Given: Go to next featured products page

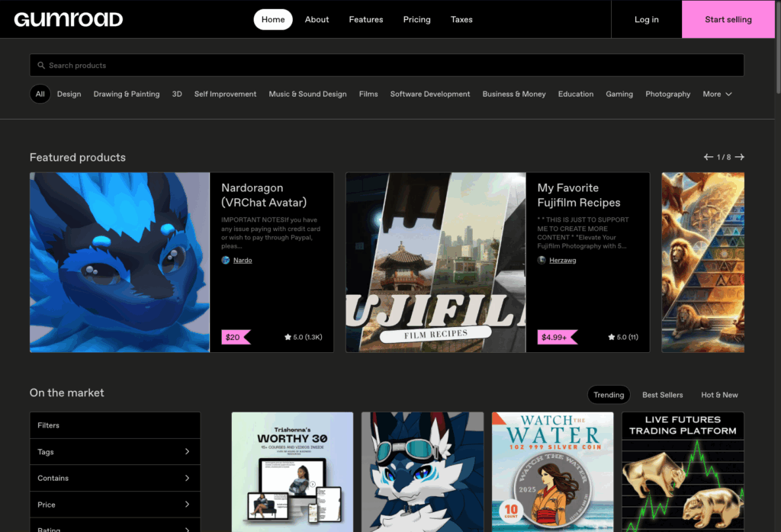Looking at the screenshot, I should (x=740, y=157).
